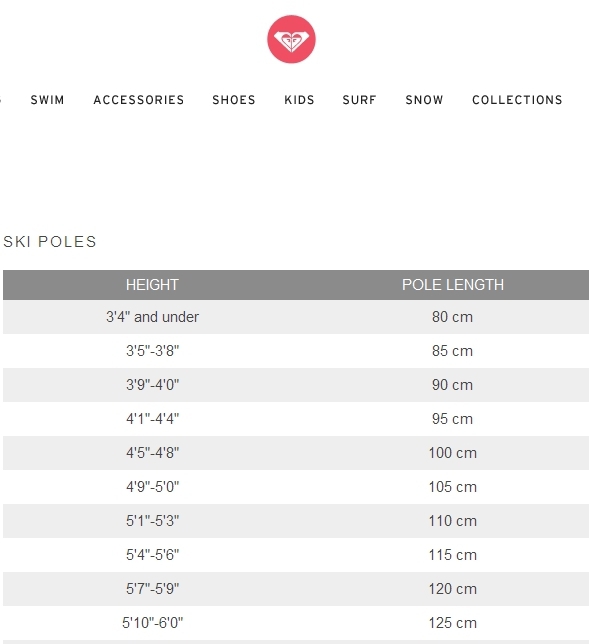Image resolution: width=589 pixels, height=644 pixels.
Task: Select the 105 cm pole length cell
Action: (x=453, y=487)
